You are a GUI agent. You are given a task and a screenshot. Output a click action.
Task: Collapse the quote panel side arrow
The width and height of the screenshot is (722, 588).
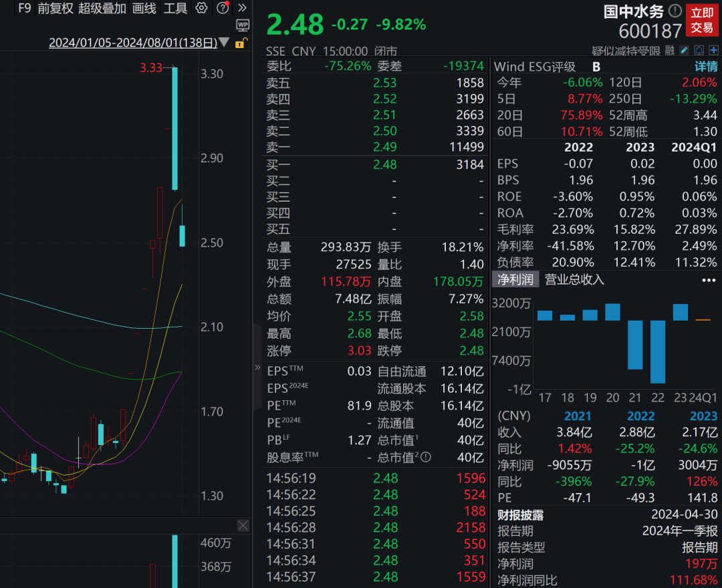257,367
